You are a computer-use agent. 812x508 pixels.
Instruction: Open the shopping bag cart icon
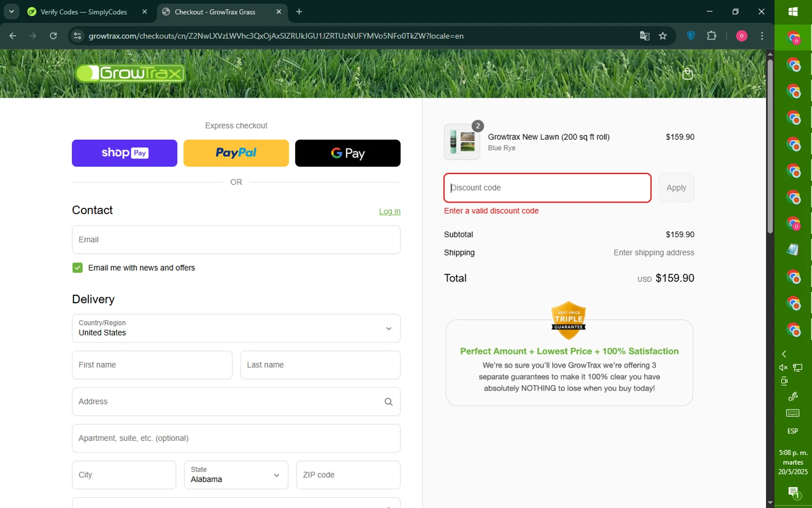[687, 74]
